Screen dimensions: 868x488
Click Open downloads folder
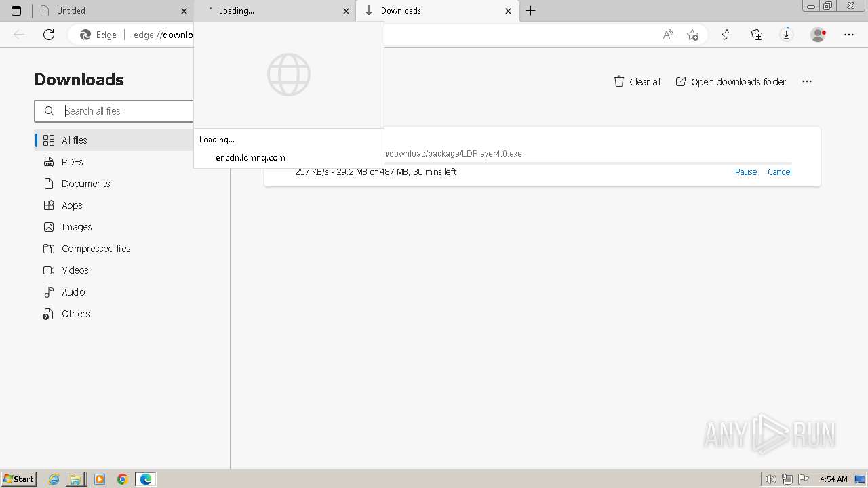730,82
